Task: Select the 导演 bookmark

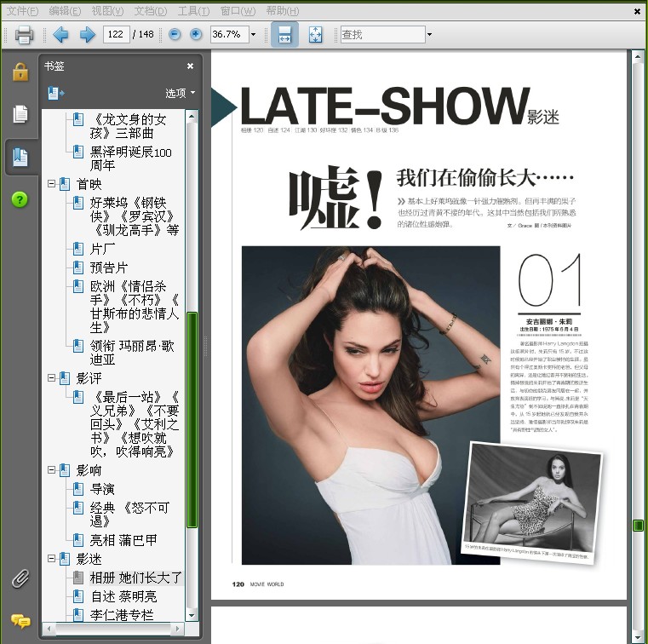Action: pyautogui.click(x=102, y=489)
